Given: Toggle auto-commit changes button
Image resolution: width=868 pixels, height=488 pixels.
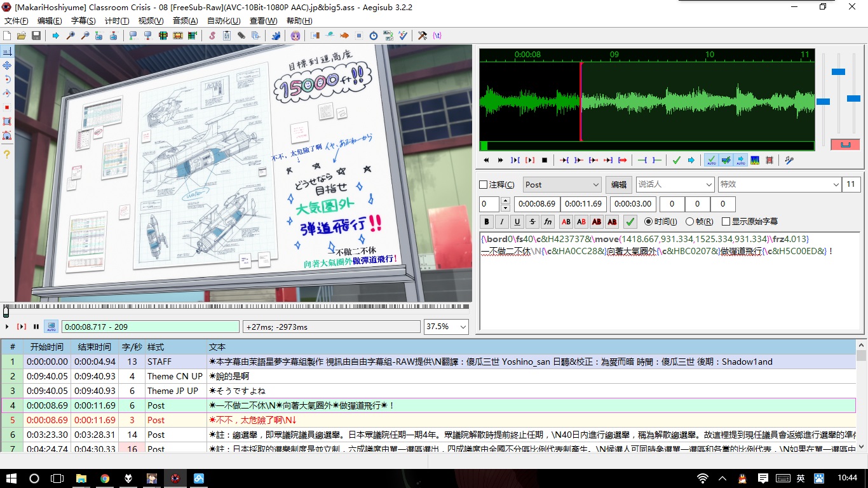Looking at the screenshot, I should click(711, 160).
